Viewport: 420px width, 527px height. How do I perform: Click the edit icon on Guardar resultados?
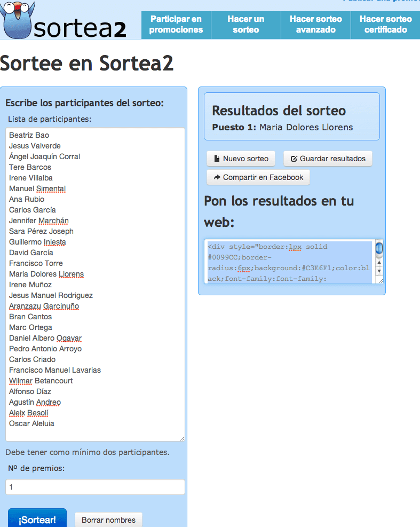pos(294,159)
